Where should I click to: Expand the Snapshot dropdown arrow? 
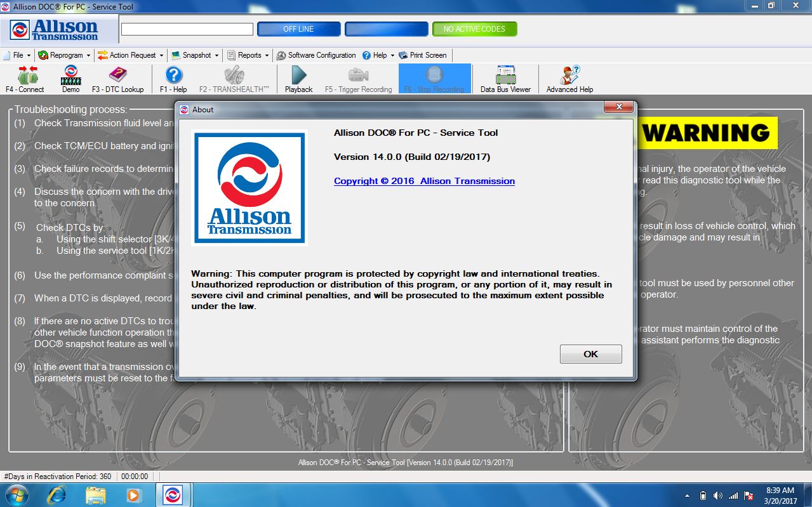(x=216, y=55)
